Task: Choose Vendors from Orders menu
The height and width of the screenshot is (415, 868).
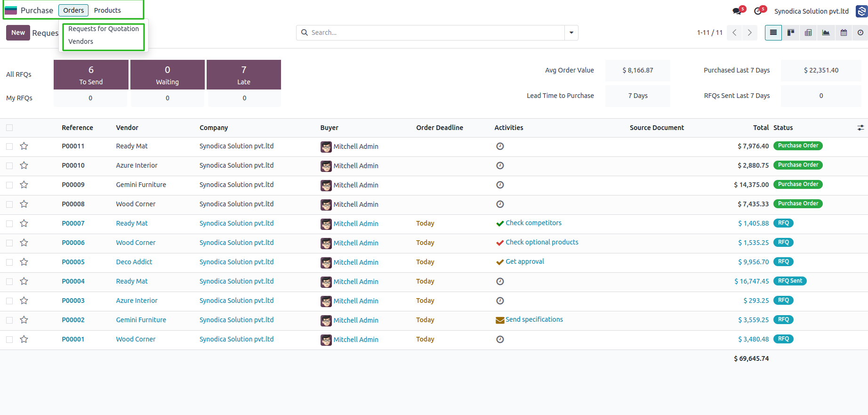Action: (81, 41)
